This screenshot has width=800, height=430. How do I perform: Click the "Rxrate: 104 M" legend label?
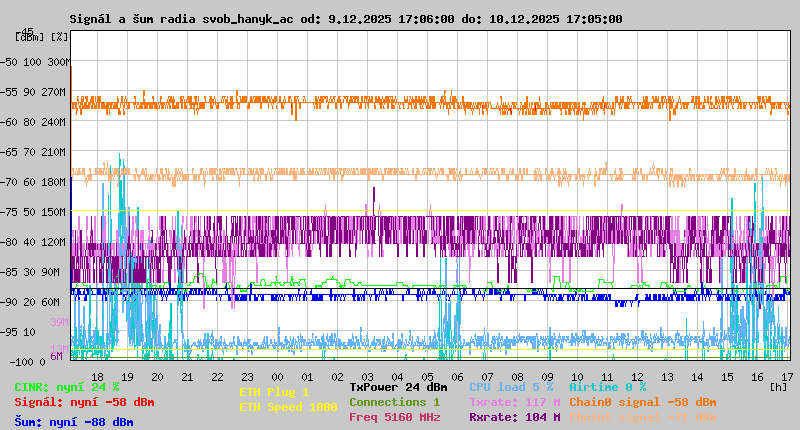pos(515,417)
